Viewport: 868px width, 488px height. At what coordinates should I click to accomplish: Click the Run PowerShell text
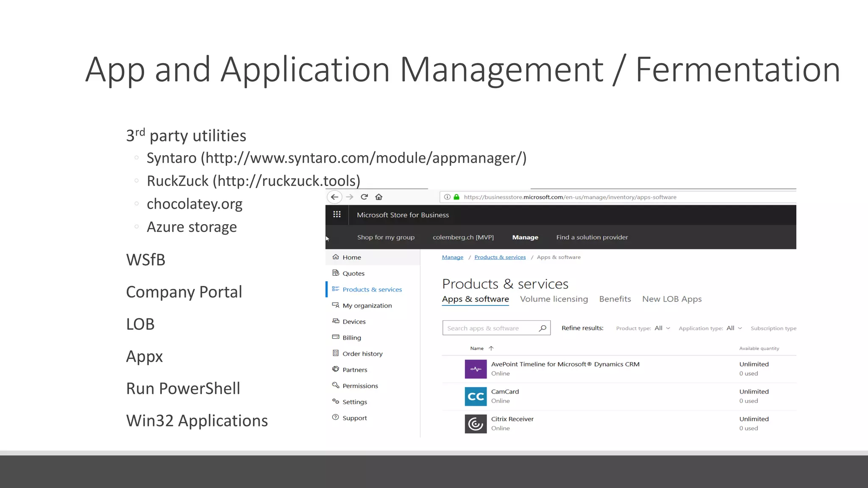[x=183, y=388]
